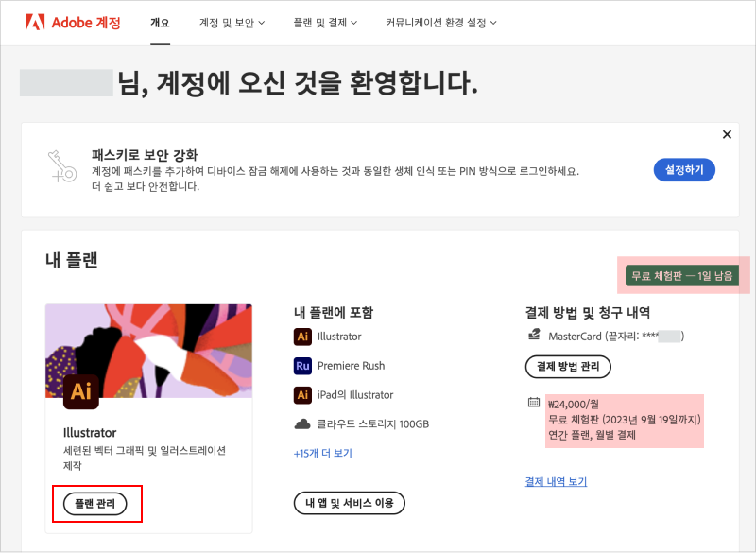Click 내 앱 및 서비스 이용 button
The image size is (756, 553).
click(349, 503)
